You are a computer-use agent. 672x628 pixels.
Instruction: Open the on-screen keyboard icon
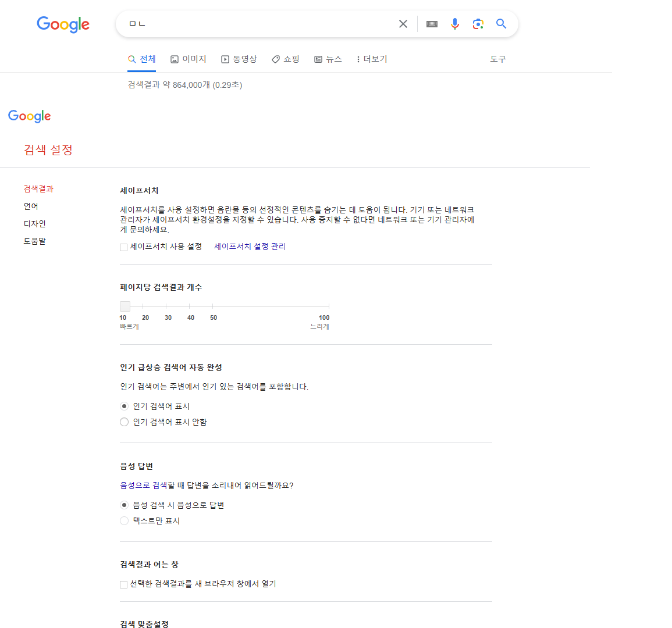pos(432,24)
